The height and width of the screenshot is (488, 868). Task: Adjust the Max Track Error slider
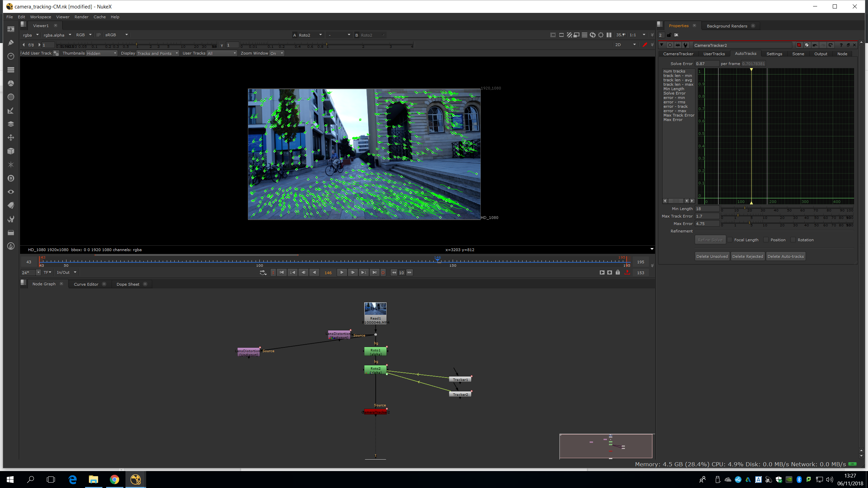[x=738, y=216]
